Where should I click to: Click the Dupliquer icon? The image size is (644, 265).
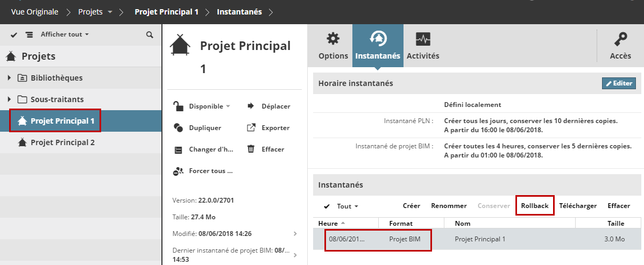[179, 128]
